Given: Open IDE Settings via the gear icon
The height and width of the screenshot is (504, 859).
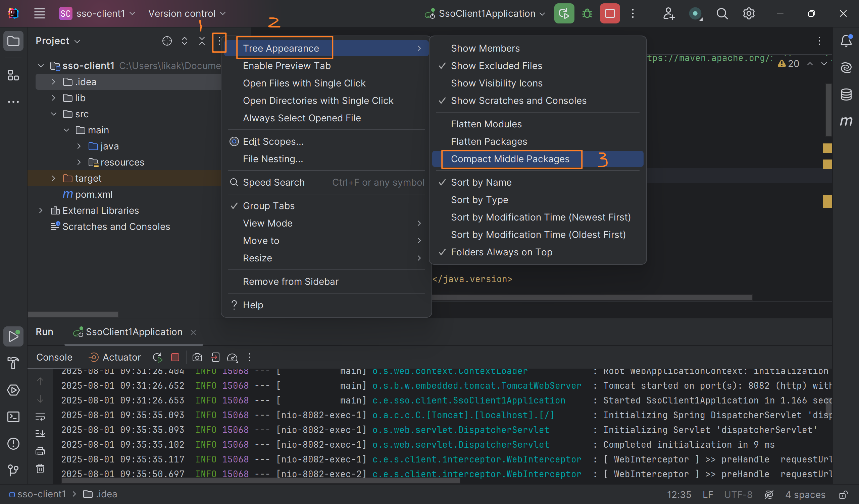Looking at the screenshot, I should pyautogui.click(x=749, y=13).
